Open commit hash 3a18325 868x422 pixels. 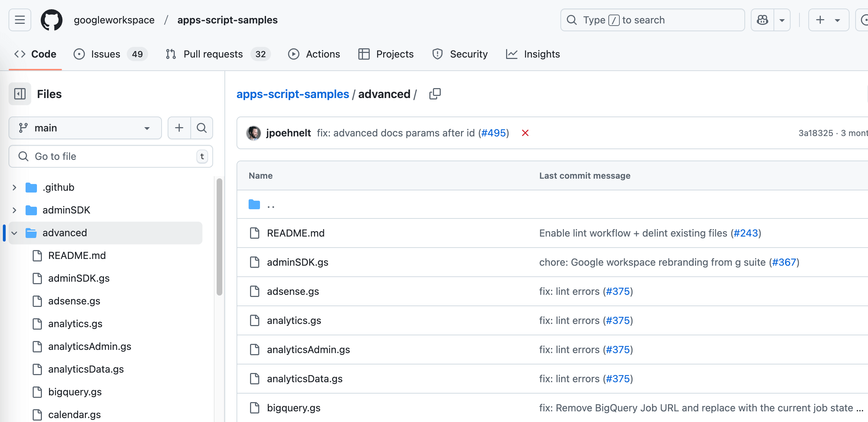pos(816,133)
